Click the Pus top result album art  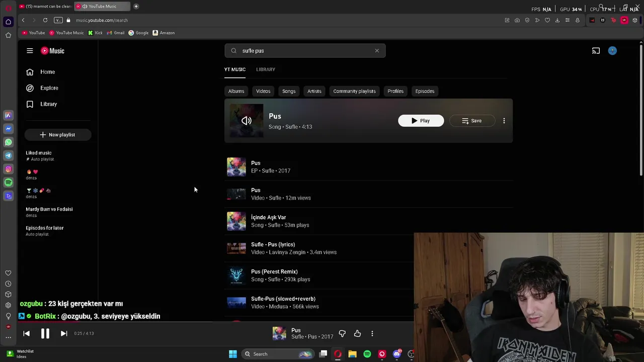(247, 121)
